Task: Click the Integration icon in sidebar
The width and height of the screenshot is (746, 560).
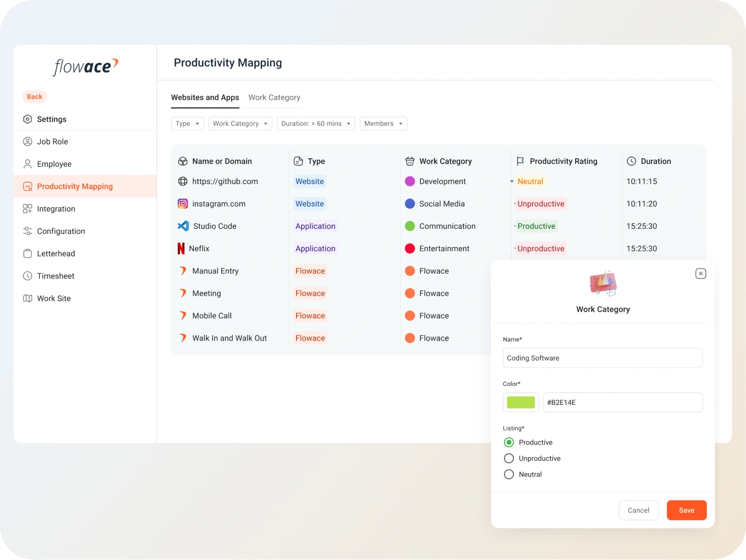Action: point(28,209)
